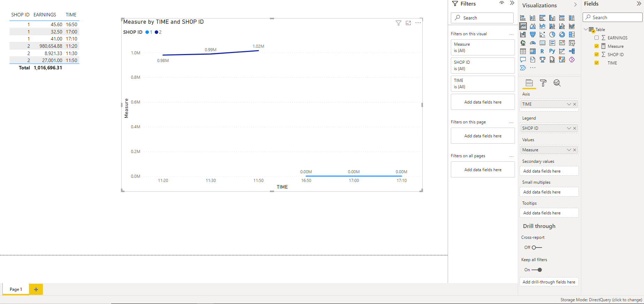Click the Storage Mode DirectQuery status link
This screenshot has width=644, height=304.
coord(601,300)
